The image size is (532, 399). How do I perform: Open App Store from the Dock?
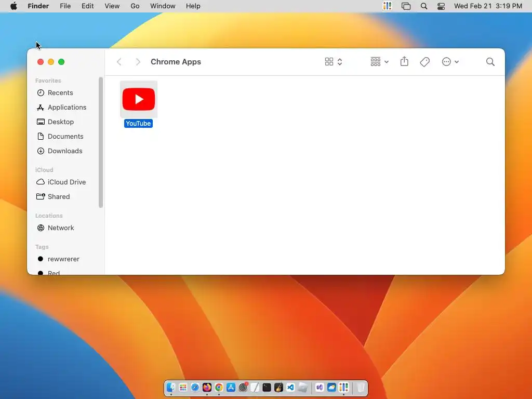coord(231,387)
